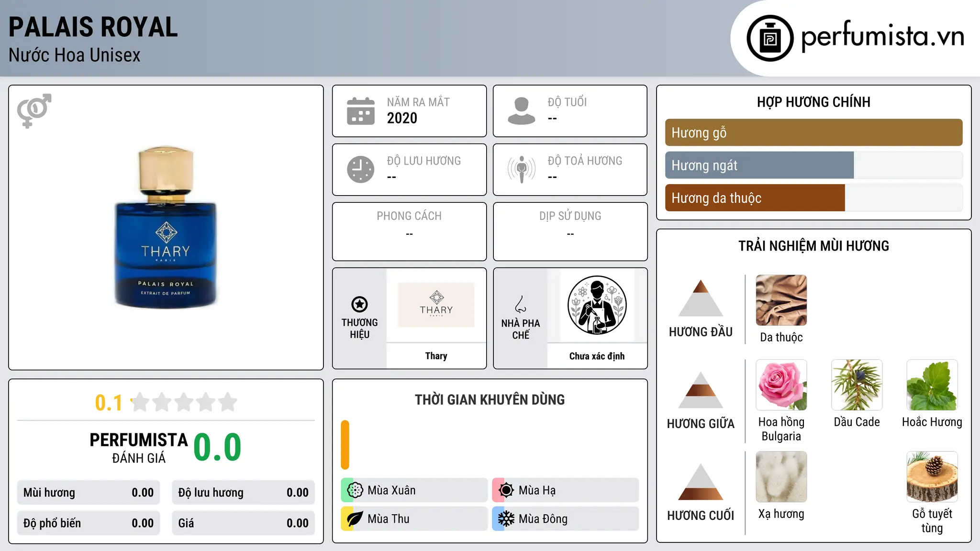Click the calendar icon beside Năm ra mắt
This screenshot has width=980, height=551.
coord(361,111)
